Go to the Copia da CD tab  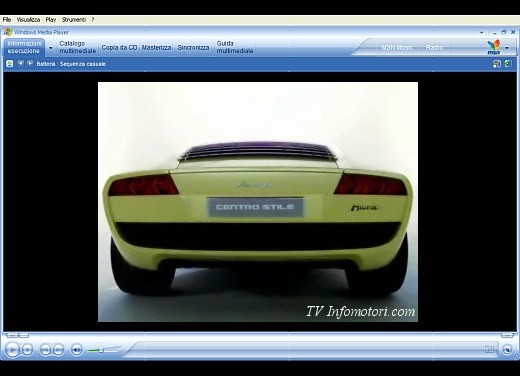coord(119,47)
